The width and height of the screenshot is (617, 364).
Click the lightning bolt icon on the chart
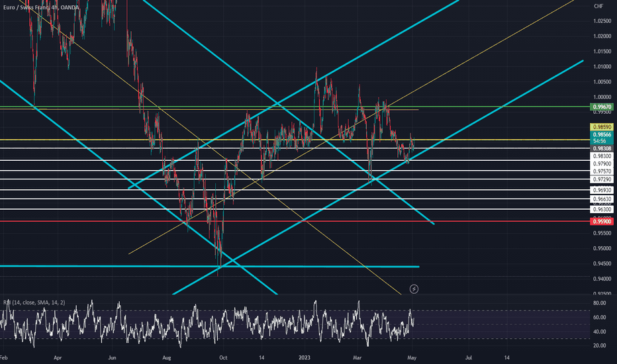click(414, 289)
